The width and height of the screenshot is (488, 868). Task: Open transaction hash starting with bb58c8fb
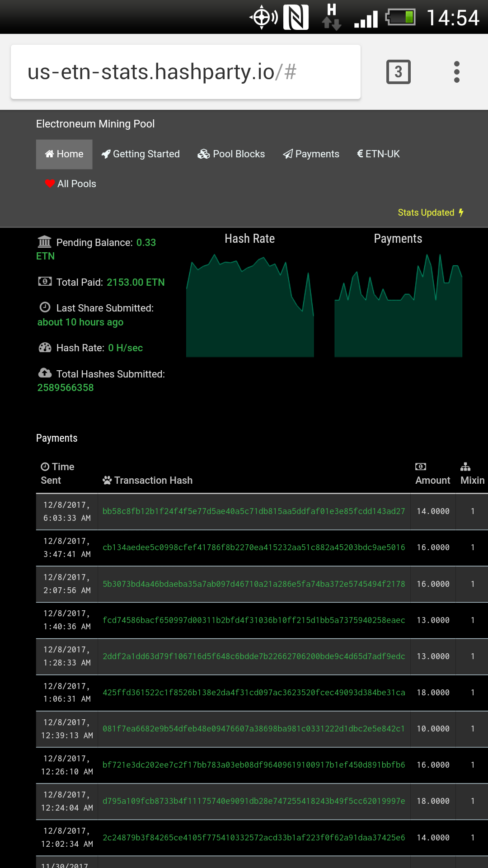(253, 511)
